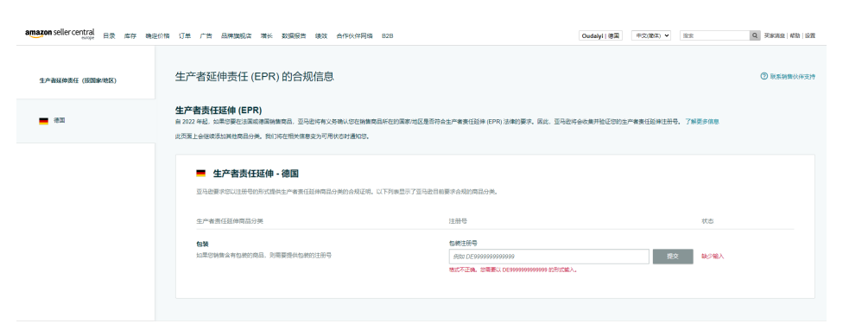Open the 品牌旗舰店 menu

237,36
